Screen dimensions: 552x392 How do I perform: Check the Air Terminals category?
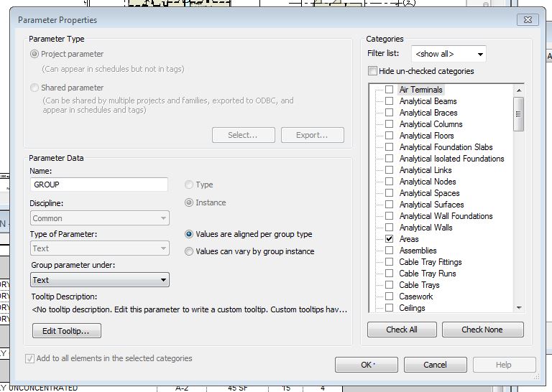tap(389, 89)
